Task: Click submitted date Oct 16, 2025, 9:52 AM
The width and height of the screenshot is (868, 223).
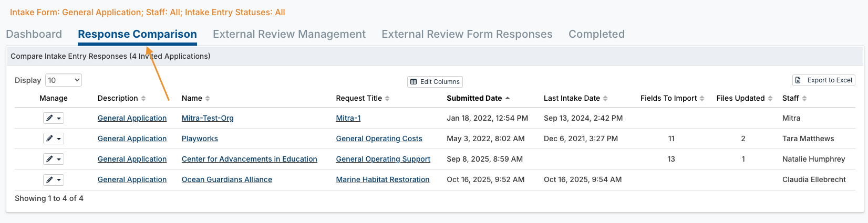Action: click(x=485, y=179)
